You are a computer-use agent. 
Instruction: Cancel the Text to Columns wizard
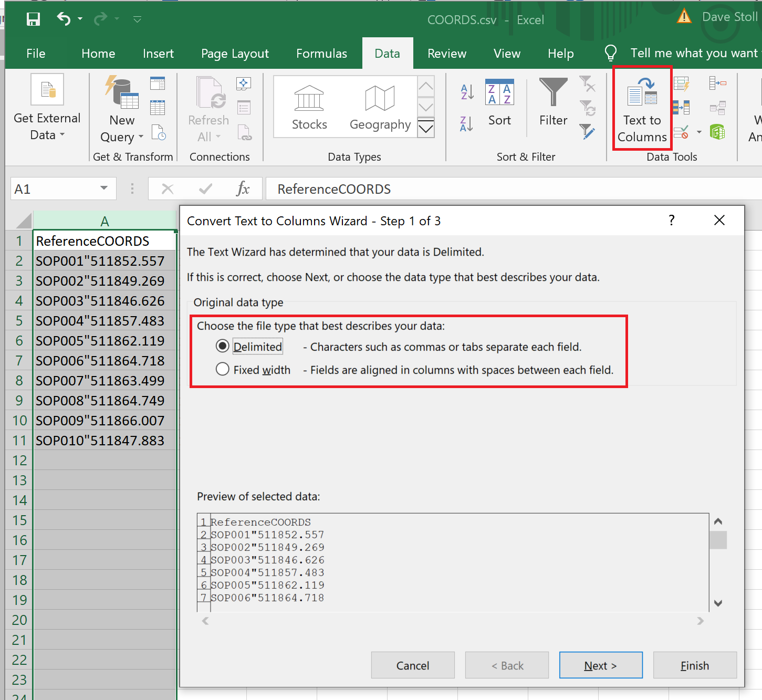click(413, 665)
